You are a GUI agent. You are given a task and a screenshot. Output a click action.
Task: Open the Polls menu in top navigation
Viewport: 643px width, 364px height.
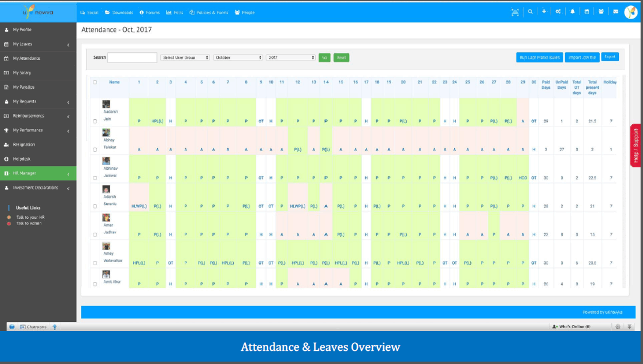click(x=175, y=13)
